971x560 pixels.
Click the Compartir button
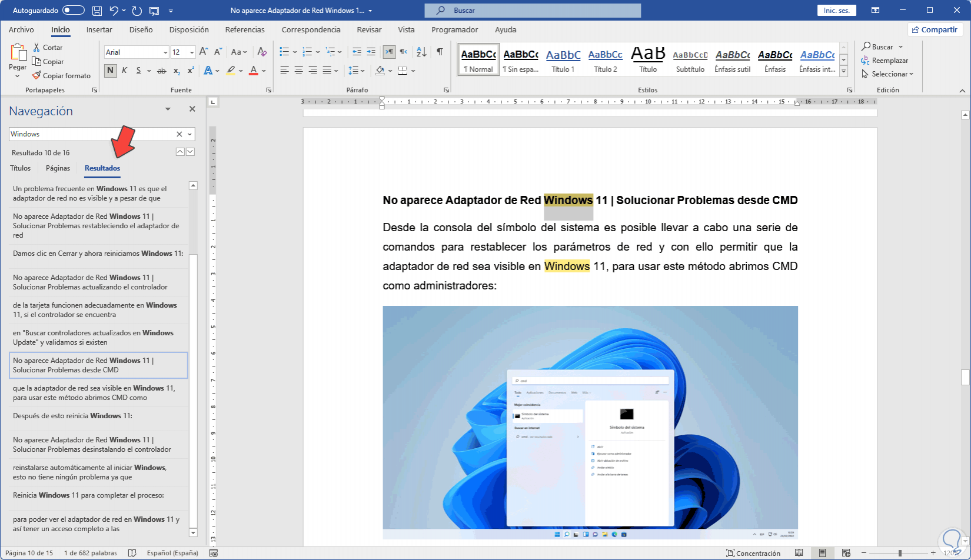[934, 30]
